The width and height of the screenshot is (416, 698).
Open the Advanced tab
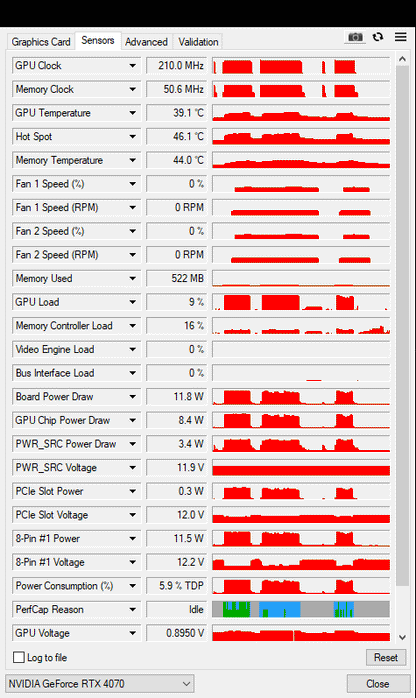pos(146,42)
